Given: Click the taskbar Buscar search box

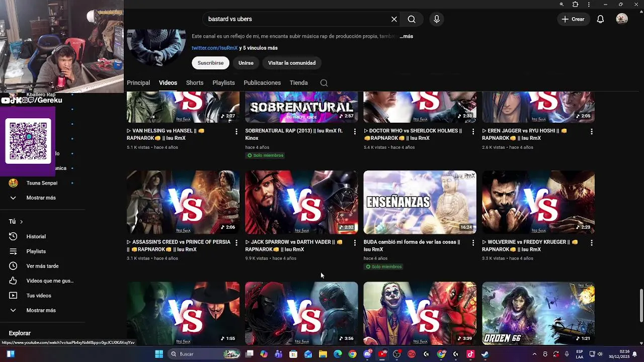Looking at the screenshot, I should click(203, 354).
